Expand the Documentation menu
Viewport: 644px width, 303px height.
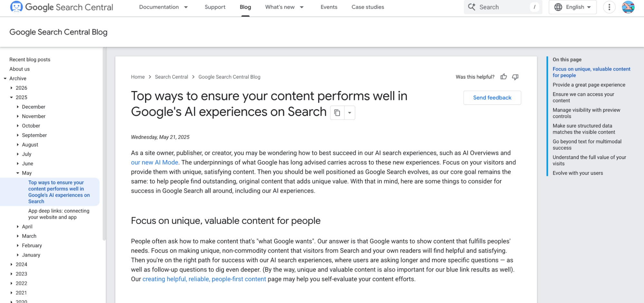pos(163,7)
